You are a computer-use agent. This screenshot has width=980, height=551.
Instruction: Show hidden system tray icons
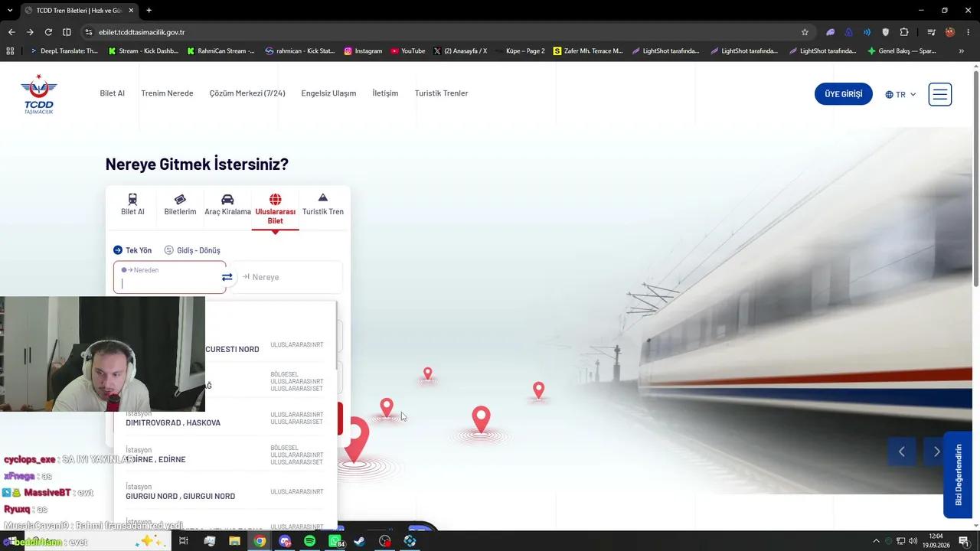(x=876, y=541)
